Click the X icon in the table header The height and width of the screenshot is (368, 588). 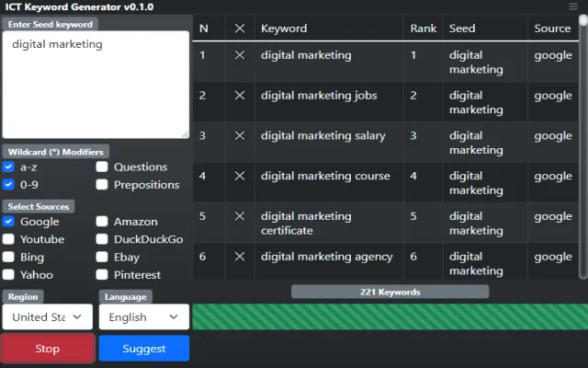[239, 29]
